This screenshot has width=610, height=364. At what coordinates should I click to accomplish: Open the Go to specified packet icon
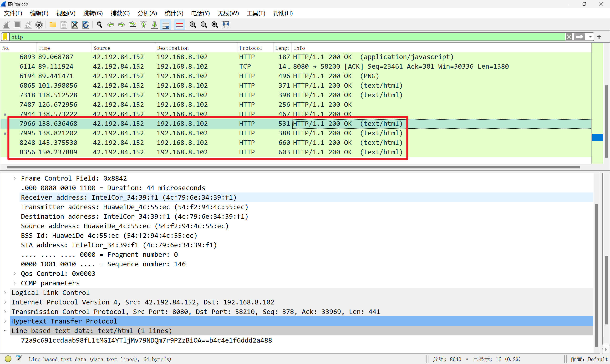pos(133,25)
